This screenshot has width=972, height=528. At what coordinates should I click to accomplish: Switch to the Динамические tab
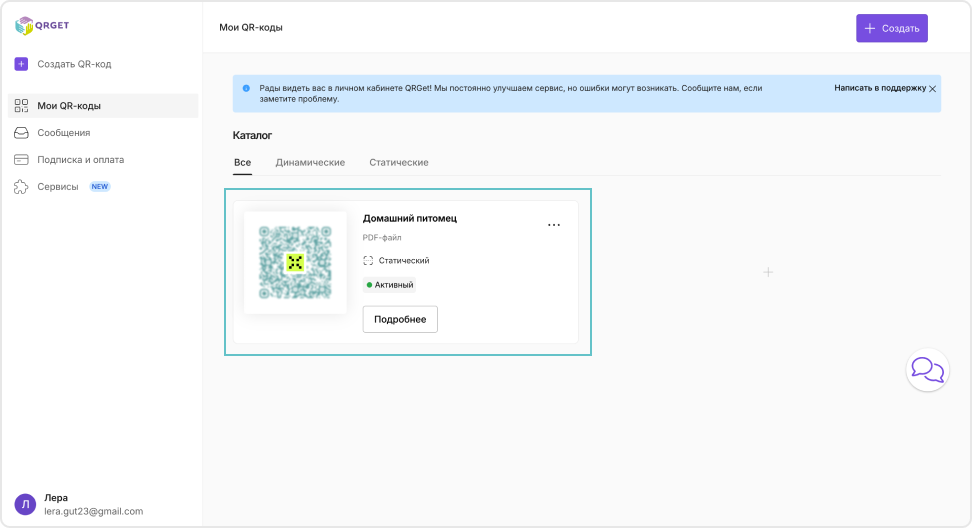[310, 162]
